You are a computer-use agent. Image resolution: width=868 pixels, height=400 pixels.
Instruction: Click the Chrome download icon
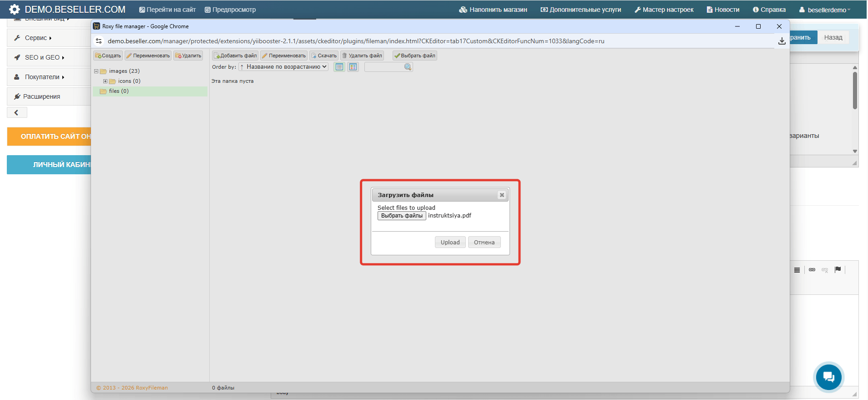point(782,41)
